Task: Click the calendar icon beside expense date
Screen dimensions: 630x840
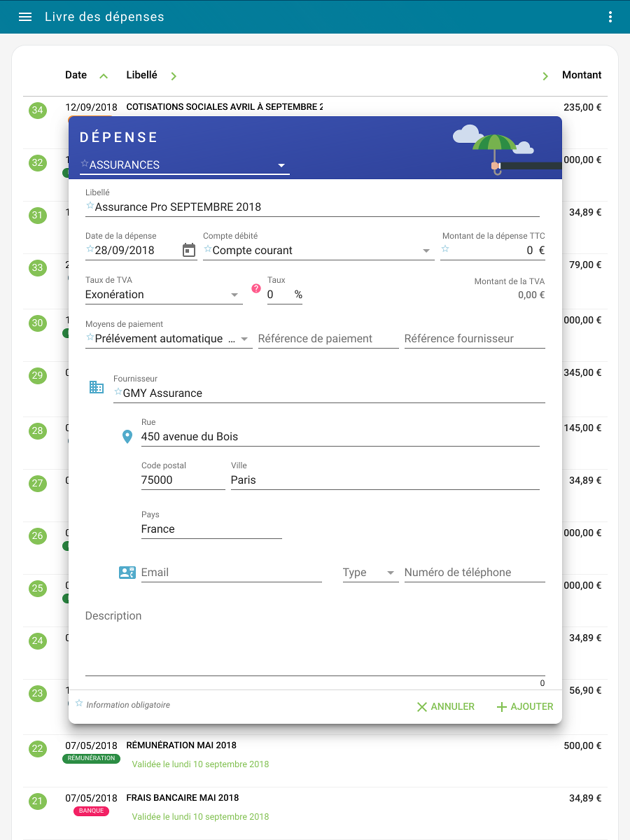Action: [x=189, y=251]
